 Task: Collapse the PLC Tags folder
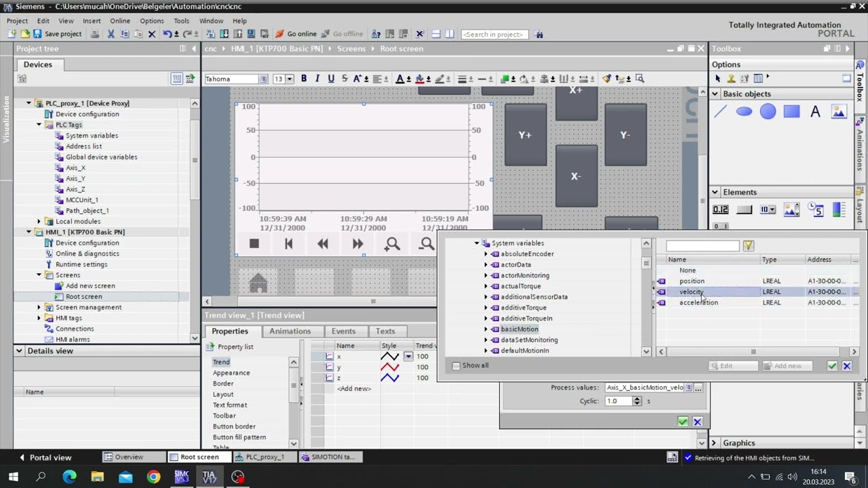click(39, 125)
